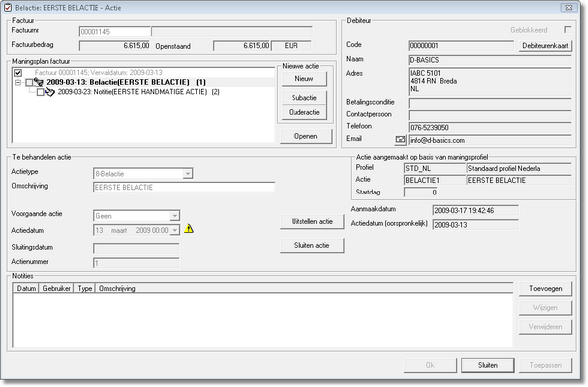Check the 2009-03-13 Belactie row checkbox
Viewport: 588px width, 387px height.
point(29,82)
